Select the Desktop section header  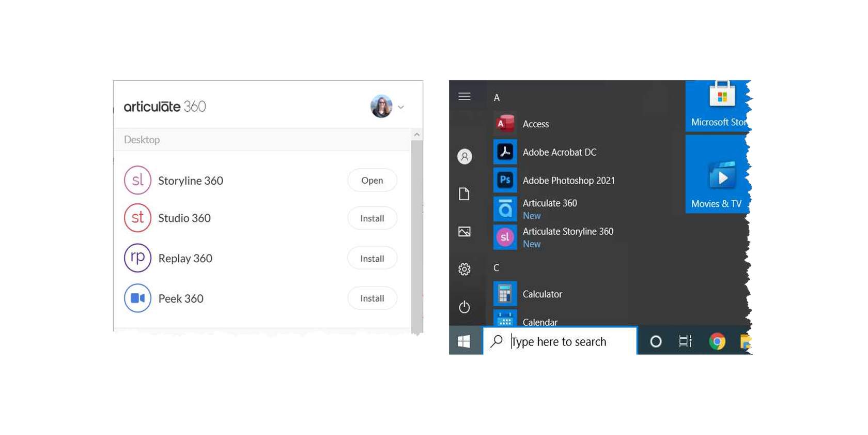click(x=262, y=140)
